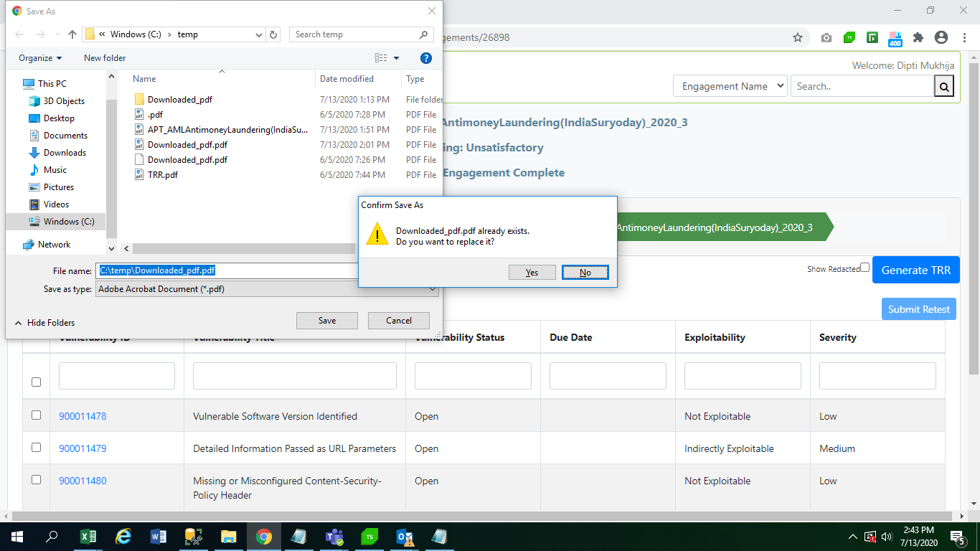Open the Engagement Name dropdown
980x551 pixels.
(x=730, y=86)
